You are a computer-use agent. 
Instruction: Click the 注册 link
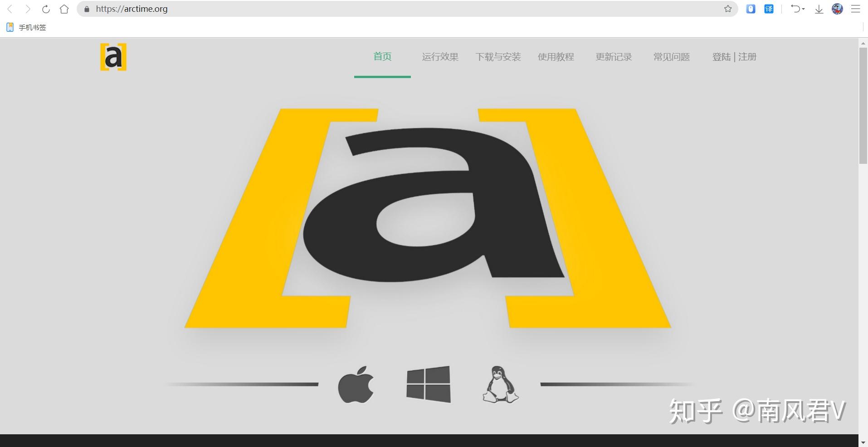(x=747, y=57)
